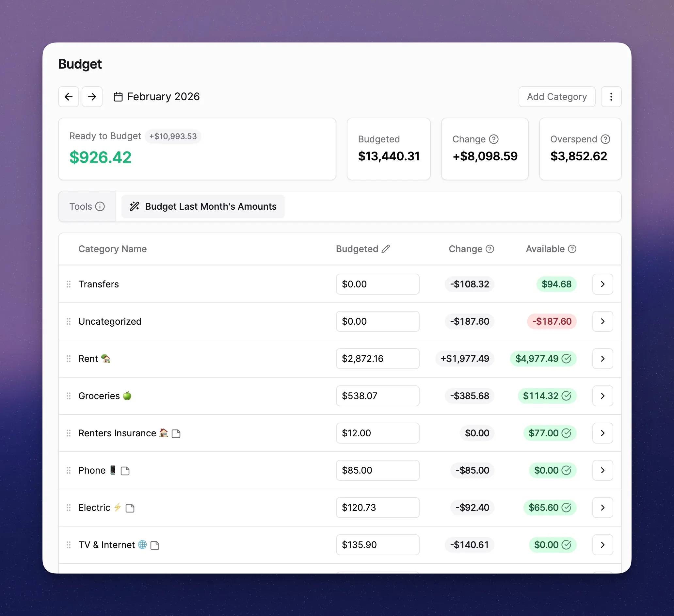The image size is (674, 616).
Task: Click the Electric change value -$92.40
Action: pos(472,507)
